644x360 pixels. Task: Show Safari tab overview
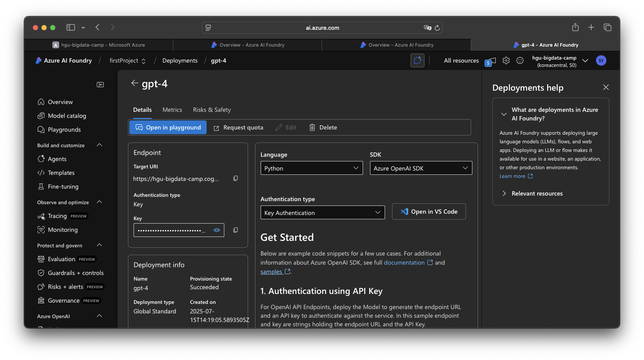coord(607,27)
